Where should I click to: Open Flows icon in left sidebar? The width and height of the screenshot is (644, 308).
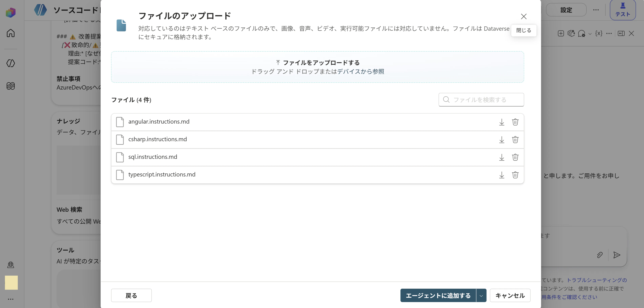[11, 86]
